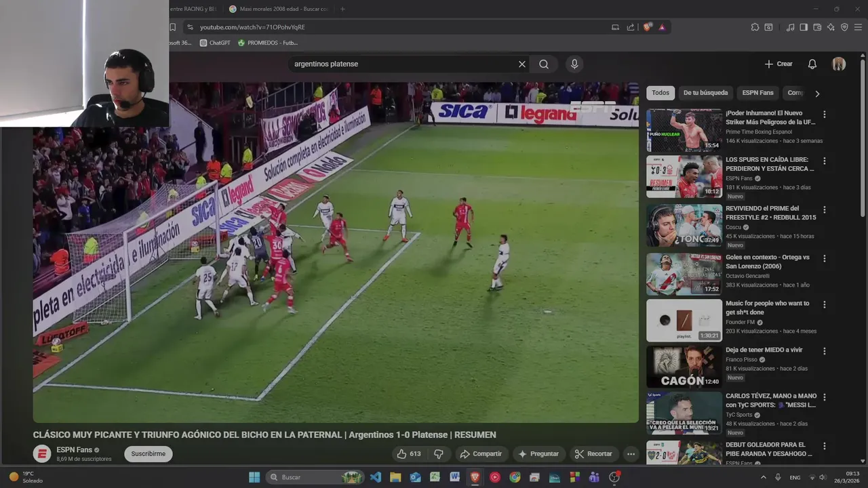Dislike the video with the thumbs-down button
The image size is (868, 488).
[x=439, y=454]
